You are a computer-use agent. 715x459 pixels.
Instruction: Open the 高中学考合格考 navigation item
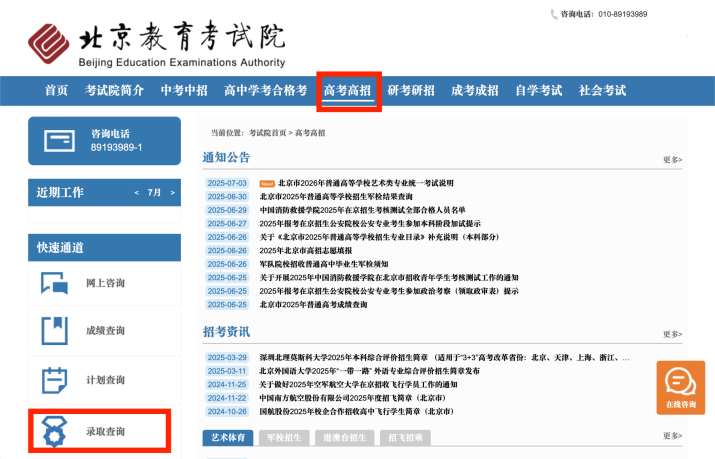pos(265,90)
